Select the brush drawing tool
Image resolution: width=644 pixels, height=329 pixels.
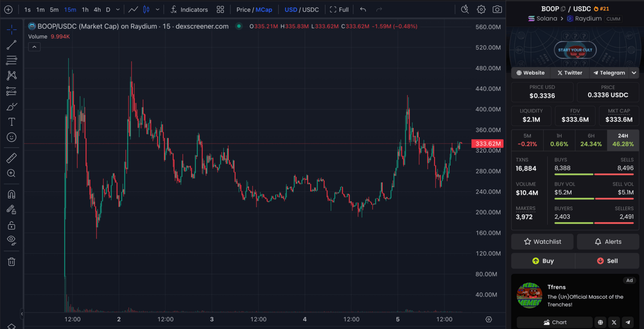point(11,107)
